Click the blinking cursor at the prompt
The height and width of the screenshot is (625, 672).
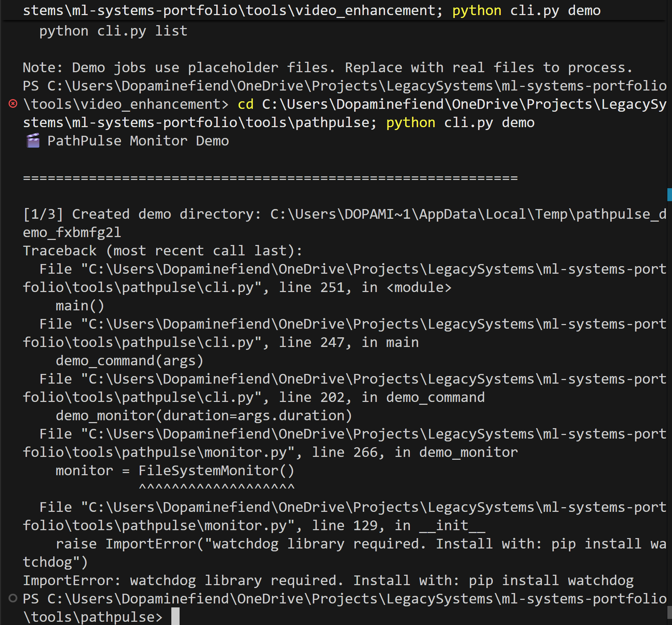point(175,616)
